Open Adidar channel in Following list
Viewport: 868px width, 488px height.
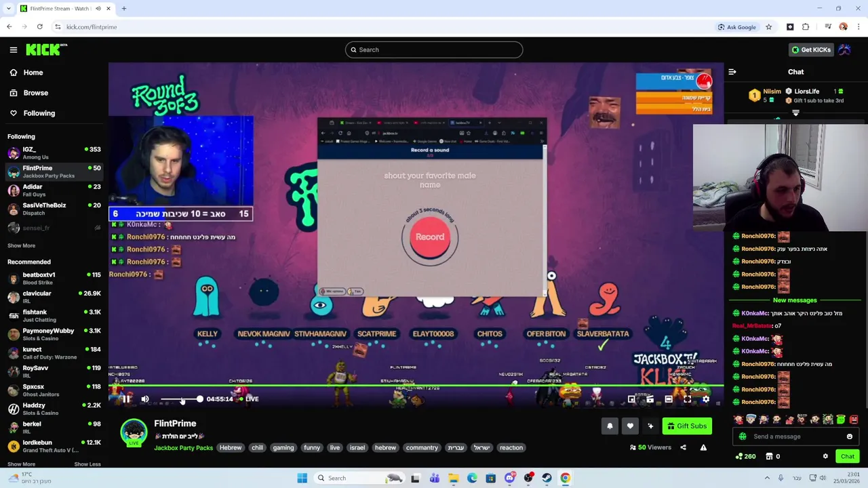[54, 190]
